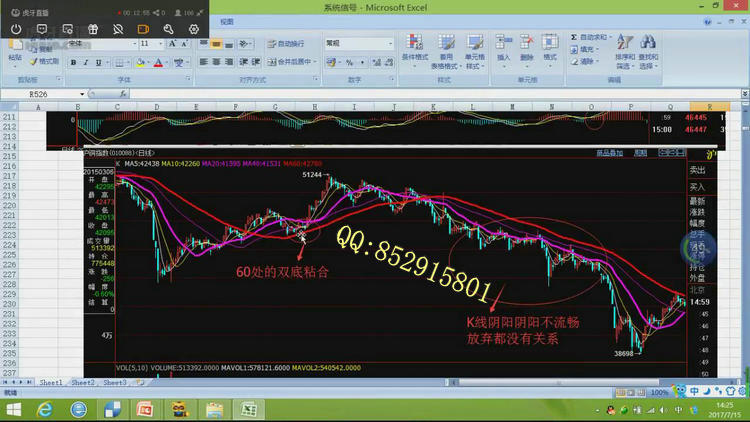This screenshot has height=422, width=750.
Task: Open the streaming overlay settings gear
Action: point(194,30)
